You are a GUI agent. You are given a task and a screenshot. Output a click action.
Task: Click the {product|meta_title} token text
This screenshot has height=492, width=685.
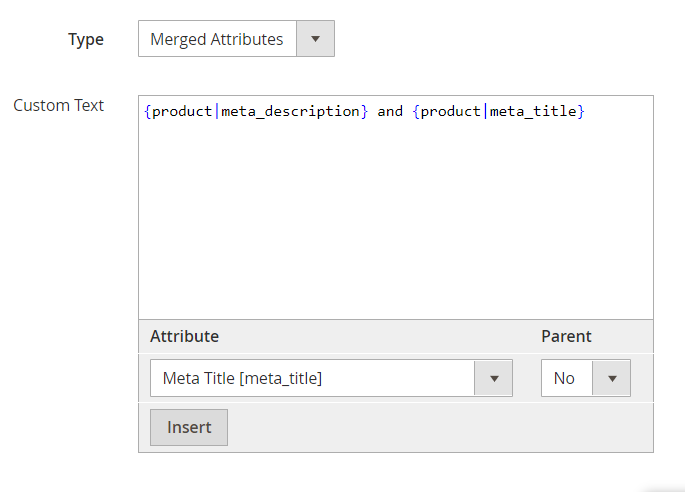498,111
